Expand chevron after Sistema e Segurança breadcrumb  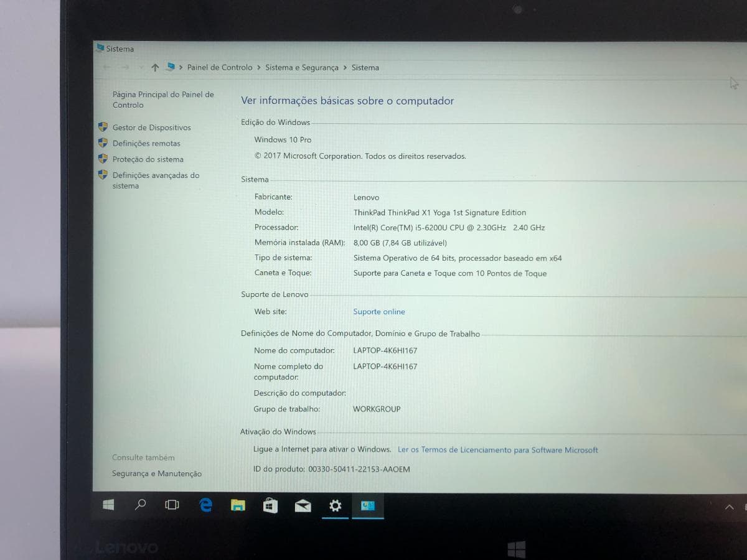click(345, 67)
